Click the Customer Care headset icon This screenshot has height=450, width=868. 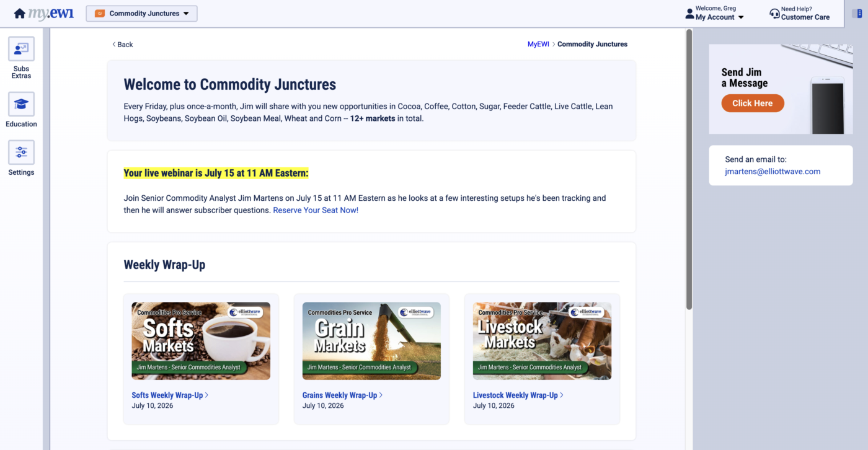[x=774, y=14]
